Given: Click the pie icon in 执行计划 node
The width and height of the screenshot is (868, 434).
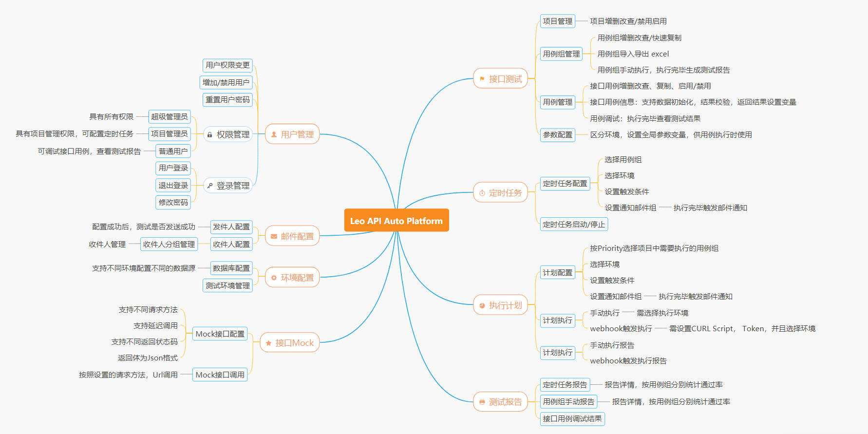Looking at the screenshot, I should (x=482, y=305).
